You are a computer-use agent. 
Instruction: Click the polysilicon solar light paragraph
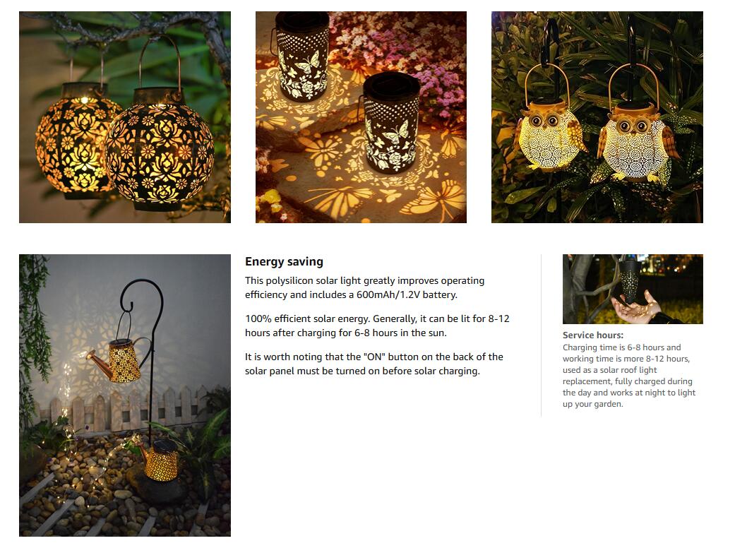pos(365,287)
